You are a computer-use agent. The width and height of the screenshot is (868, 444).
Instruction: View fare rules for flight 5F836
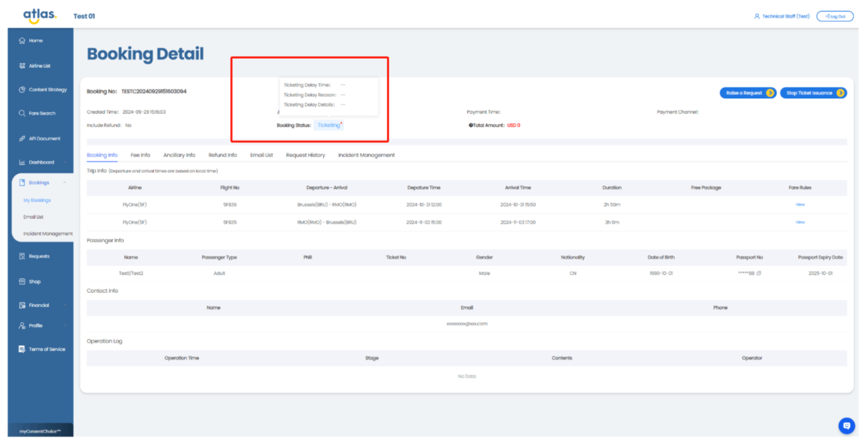coord(800,205)
